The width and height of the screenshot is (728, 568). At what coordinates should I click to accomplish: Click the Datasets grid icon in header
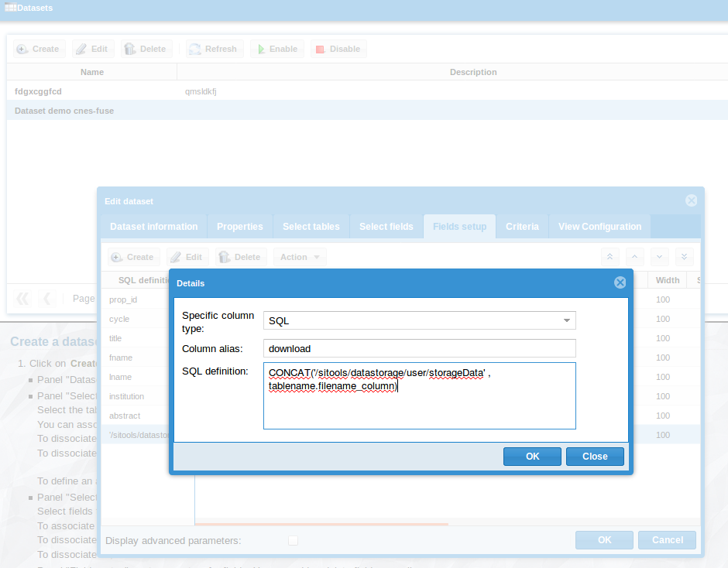pyautogui.click(x=11, y=8)
